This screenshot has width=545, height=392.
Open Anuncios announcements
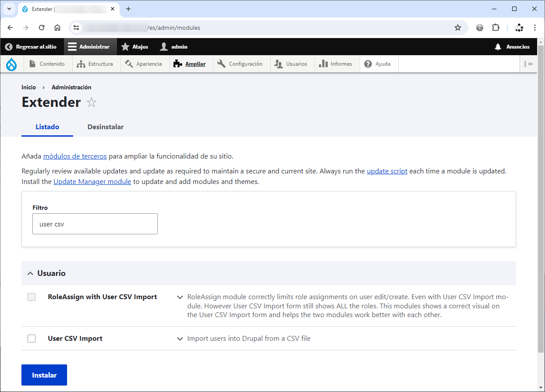(512, 47)
